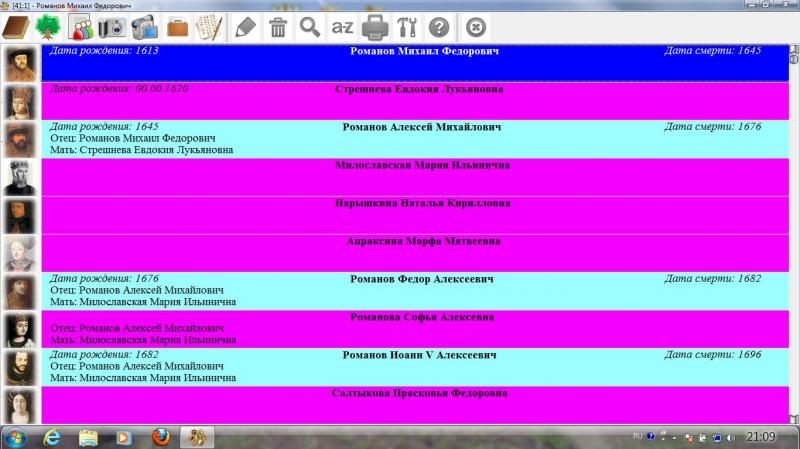Open settings via wrench tools icon
Image resolution: width=800 pixels, height=449 pixels.
pyautogui.click(x=407, y=27)
